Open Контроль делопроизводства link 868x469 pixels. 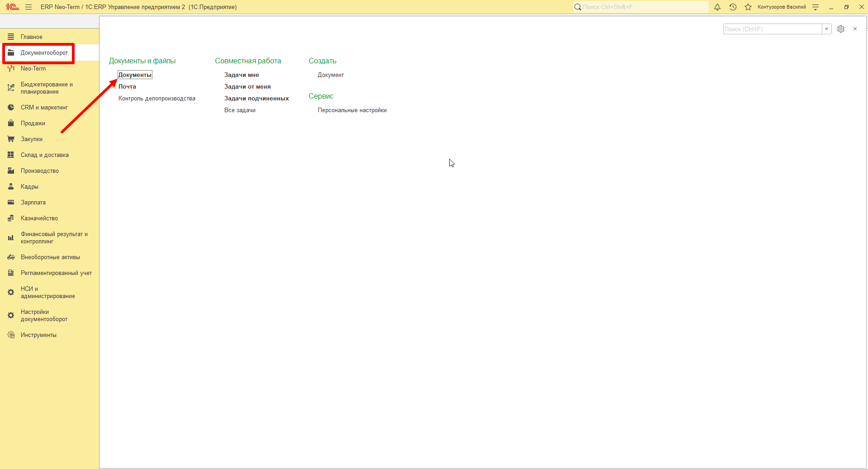coord(157,99)
